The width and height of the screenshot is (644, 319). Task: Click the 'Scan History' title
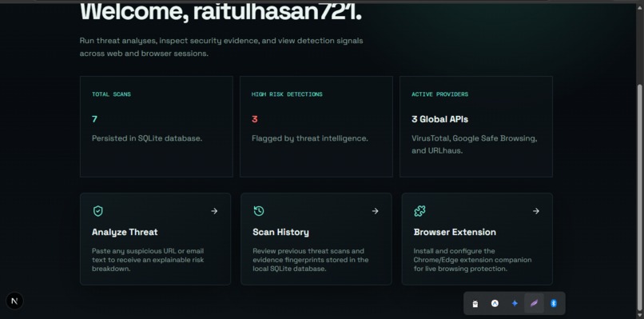click(281, 233)
